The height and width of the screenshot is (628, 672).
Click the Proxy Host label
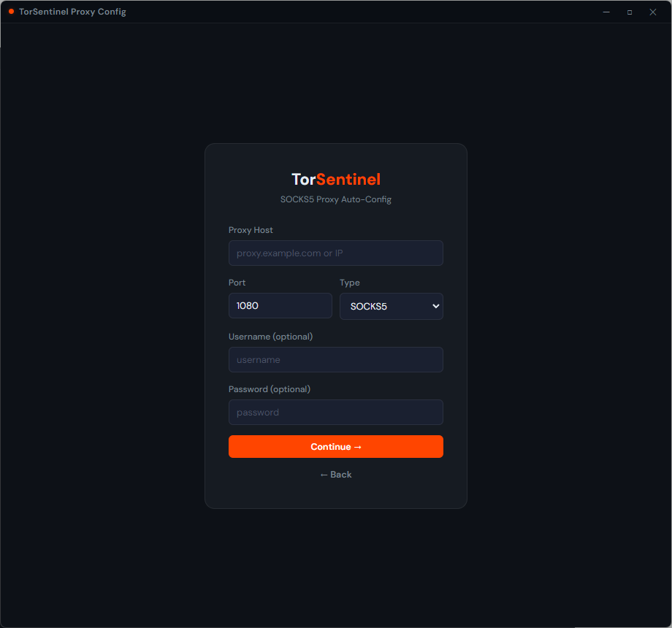(x=251, y=230)
